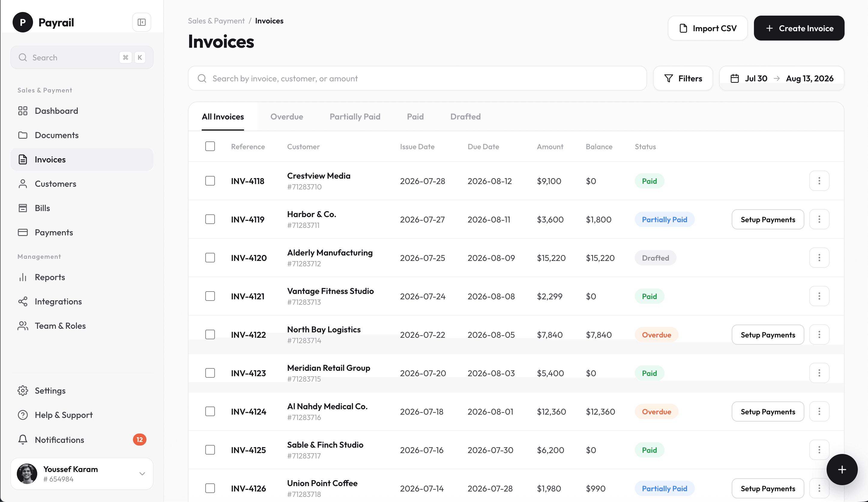Viewport: 868px width, 502px height.
Task: Open row menu for INV-4124
Action: (819, 411)
